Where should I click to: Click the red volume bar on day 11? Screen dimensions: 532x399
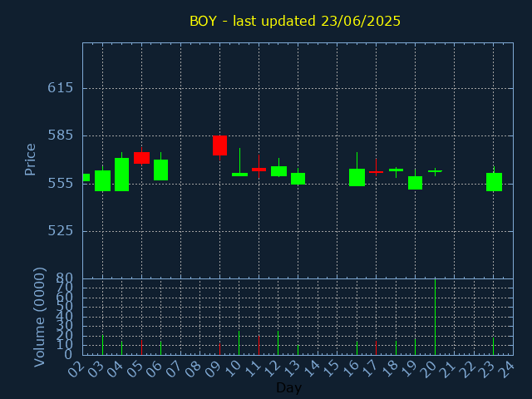(x=259, y=346)
